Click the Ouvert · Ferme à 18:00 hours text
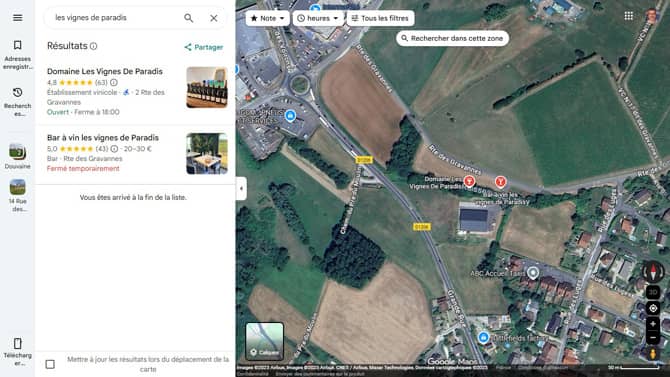 tap(83, 112)
